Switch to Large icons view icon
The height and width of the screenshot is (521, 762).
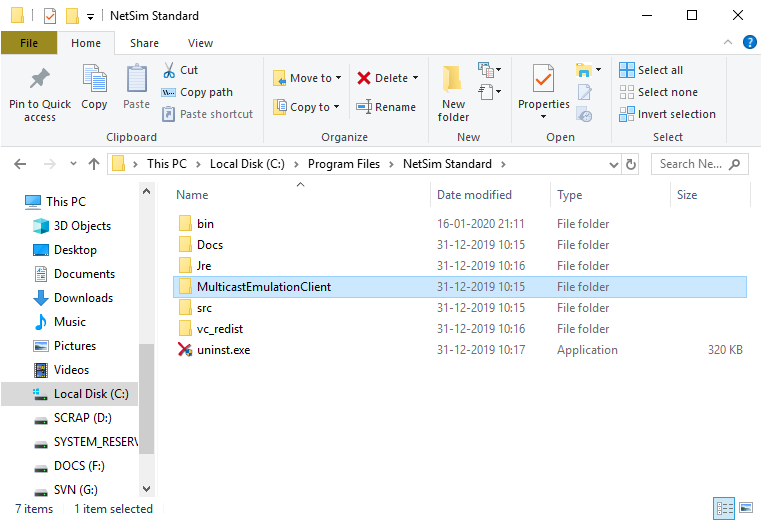746,508
